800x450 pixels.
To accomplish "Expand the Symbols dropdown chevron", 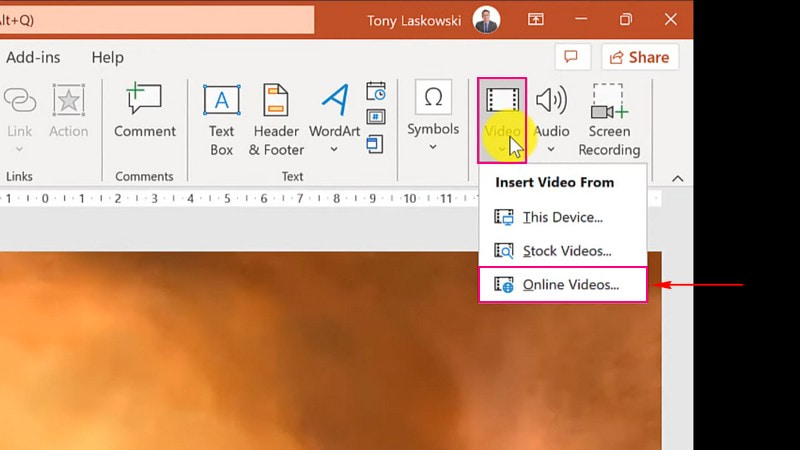I will pyautogui.click(x=433, y=147).
